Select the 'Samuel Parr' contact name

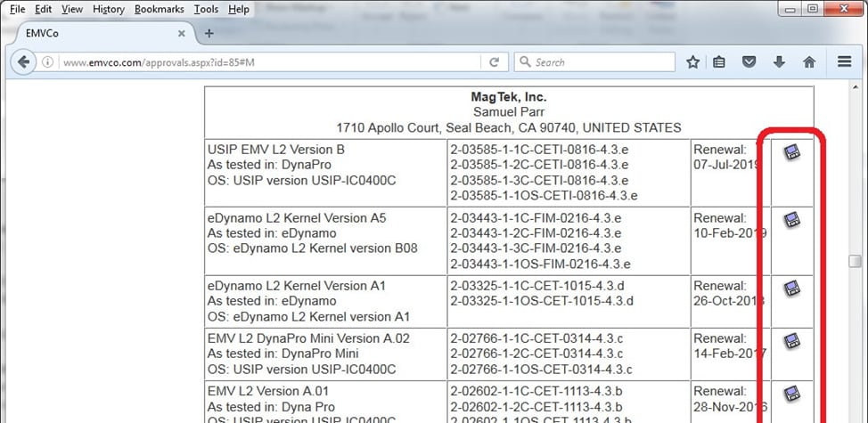click(509, 112)
